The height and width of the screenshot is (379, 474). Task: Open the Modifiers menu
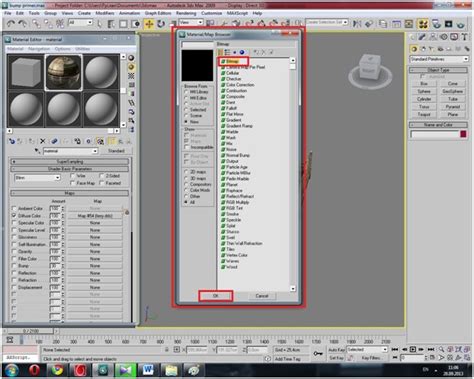105,13
